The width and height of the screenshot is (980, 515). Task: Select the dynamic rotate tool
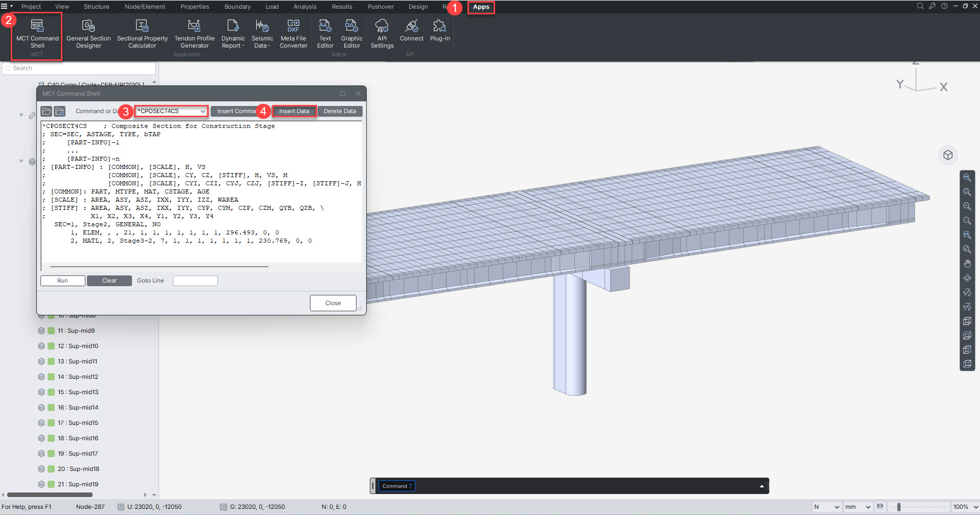[967, 278]
